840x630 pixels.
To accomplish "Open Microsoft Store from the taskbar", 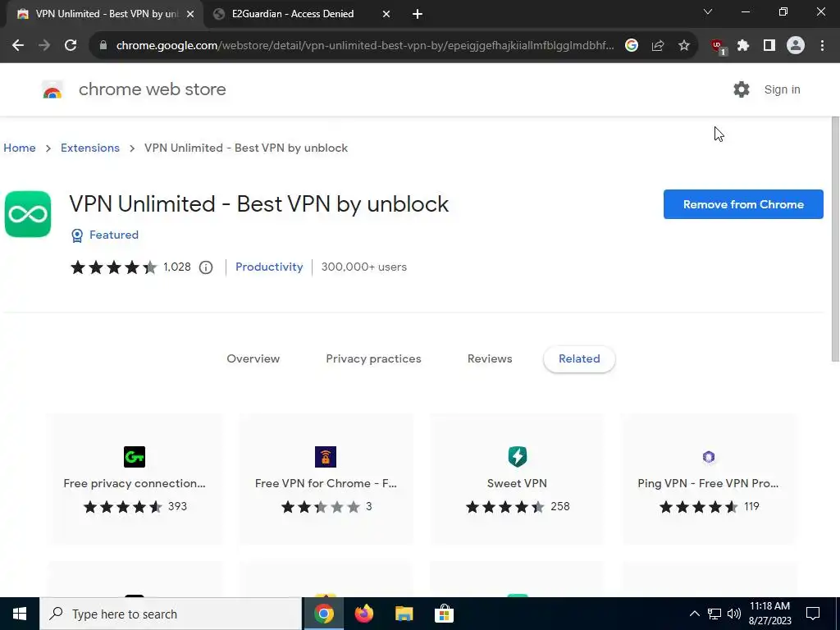I will click(444, 614).
